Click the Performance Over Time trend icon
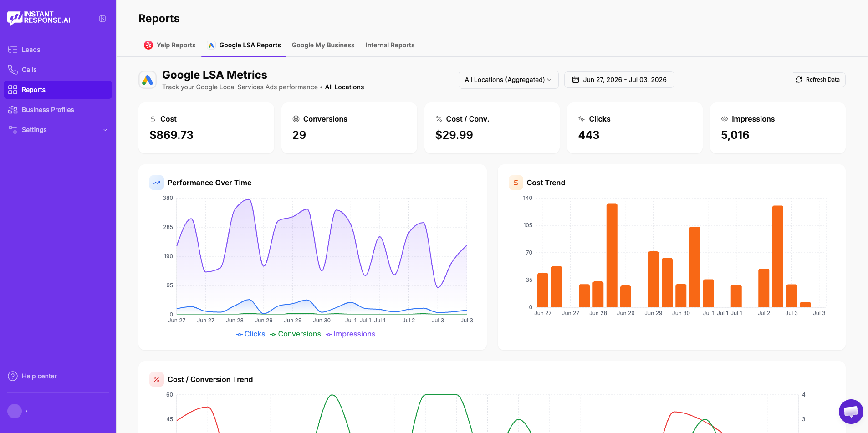The image size is (868, 433). coord(157,183)
